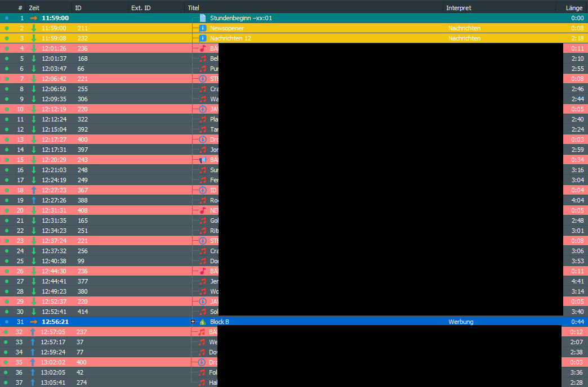Click ID 322 in row 11

click(82, 119)
